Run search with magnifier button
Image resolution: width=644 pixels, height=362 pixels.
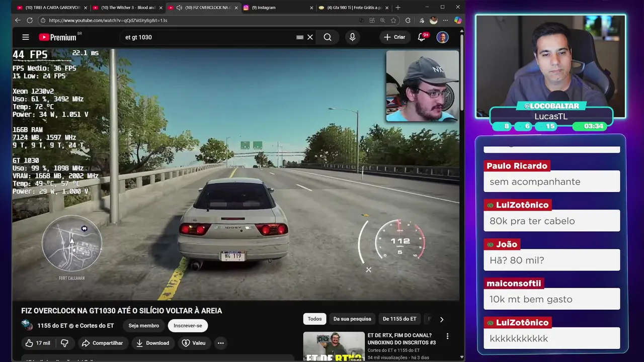pos(328,37)
